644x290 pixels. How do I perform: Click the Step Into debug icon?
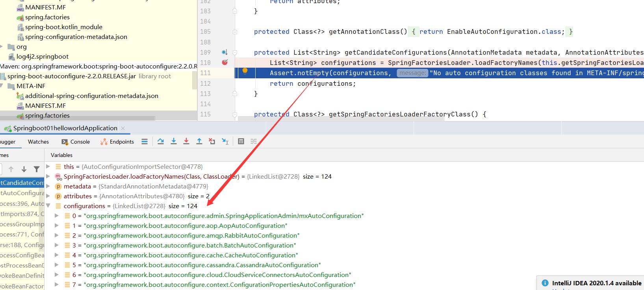click(x=174, y=142)
